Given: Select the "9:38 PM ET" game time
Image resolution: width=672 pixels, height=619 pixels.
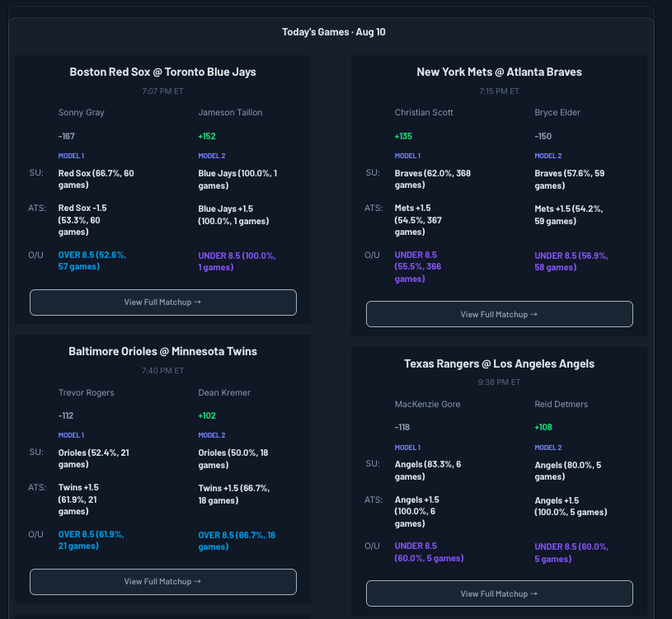Looking at the screenshot, I should tap(500, 382).
